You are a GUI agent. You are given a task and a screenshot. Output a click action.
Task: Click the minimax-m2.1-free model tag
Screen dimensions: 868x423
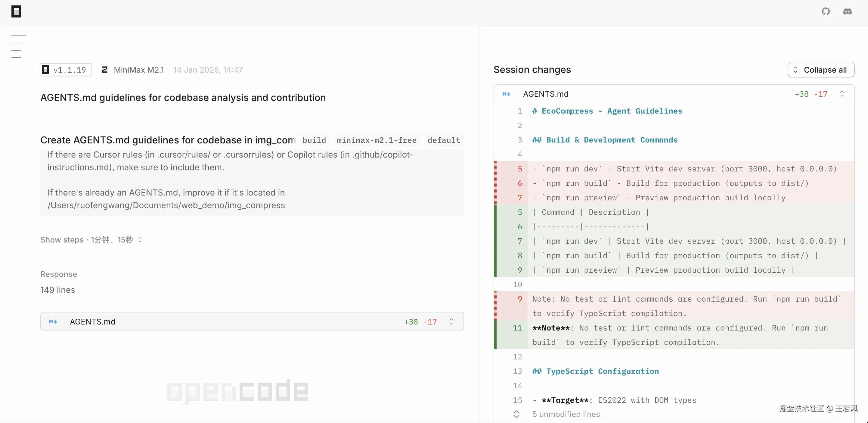pos(377,140)
